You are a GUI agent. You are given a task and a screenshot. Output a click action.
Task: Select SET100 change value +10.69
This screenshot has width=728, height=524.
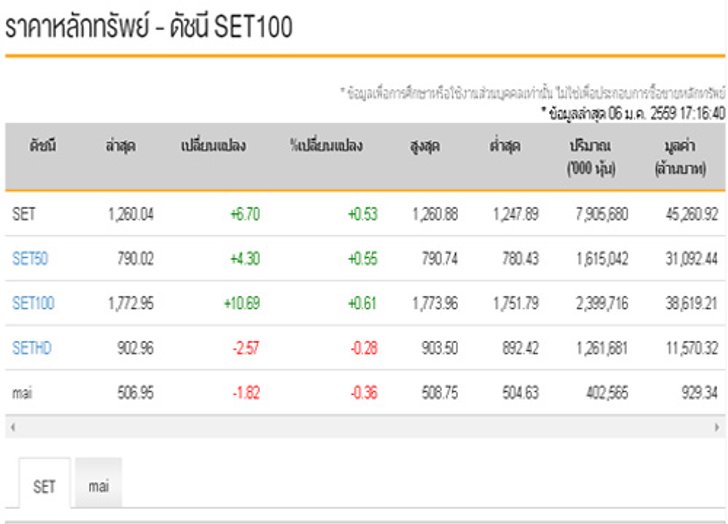pos(242,303)
